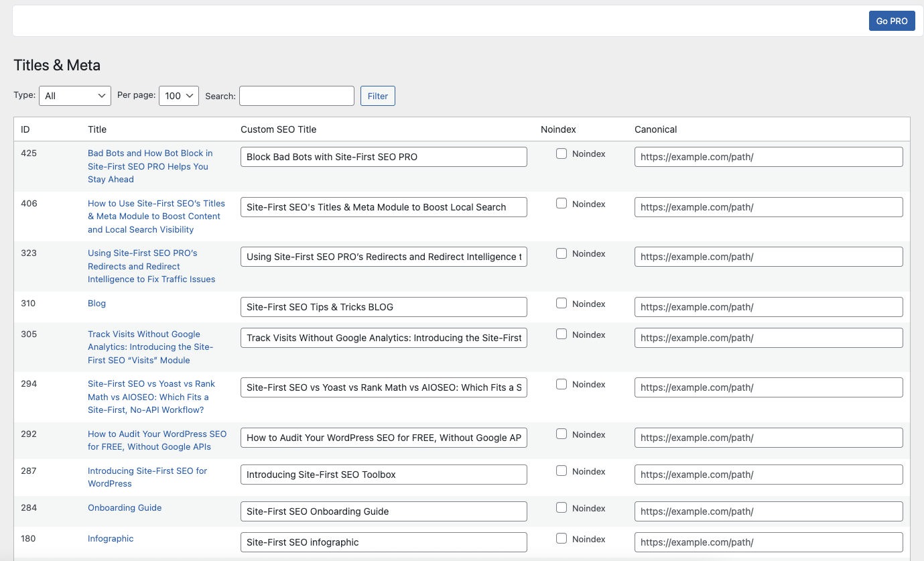Open the Infographic title link
The image size is (924, 561).
(x=111, y=539)
